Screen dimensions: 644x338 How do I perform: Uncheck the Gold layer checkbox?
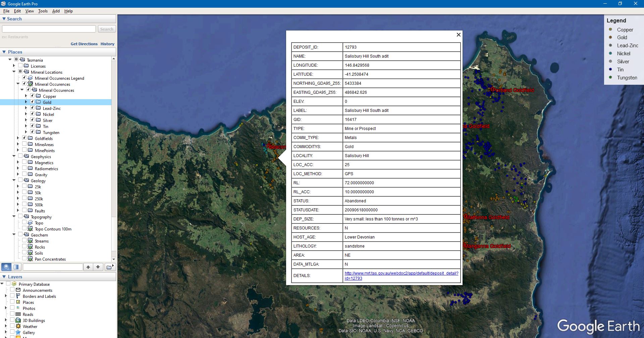[x=33, y=102]
